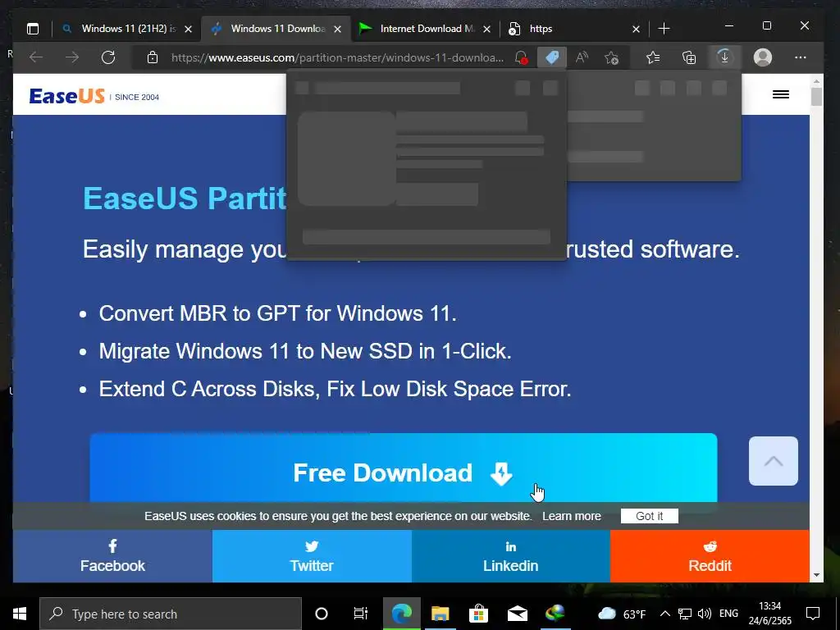Close the https tab
The width and height of the screenshot is (840, 630).
(x=636, y=29)
